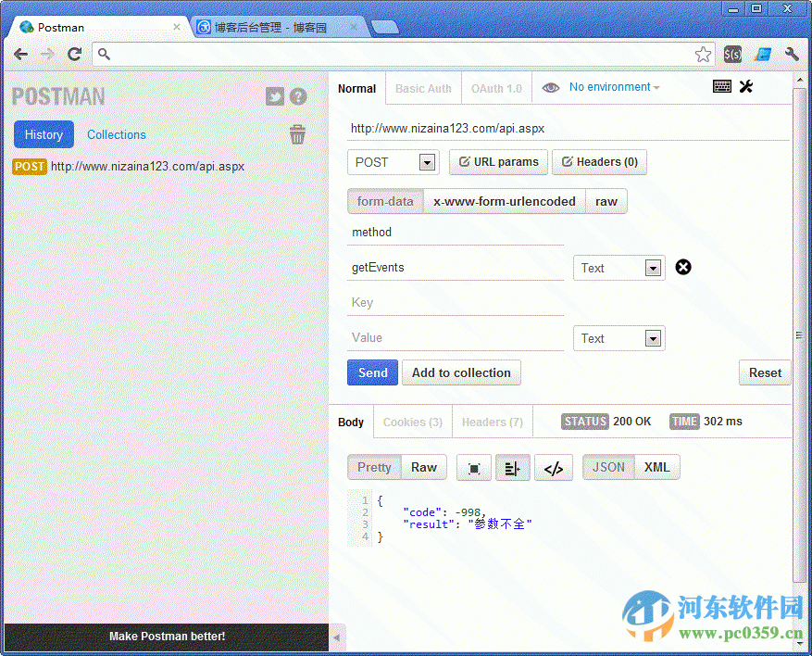The width and height of the screenshot is (812, 656).
Task: Open Postman help via question mark icon
Action: click(x=297, y=96)
